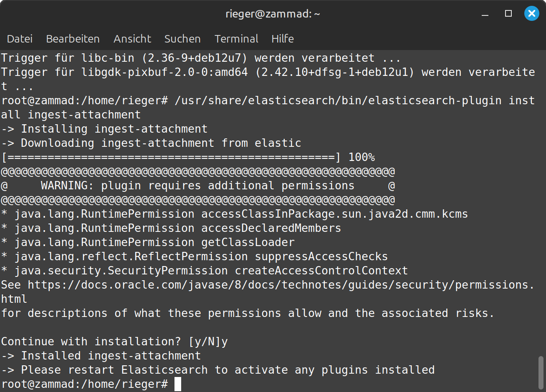This screenshot has height=392, width=546.
Task: Open the Suchen menu
Action: [182, 39]
